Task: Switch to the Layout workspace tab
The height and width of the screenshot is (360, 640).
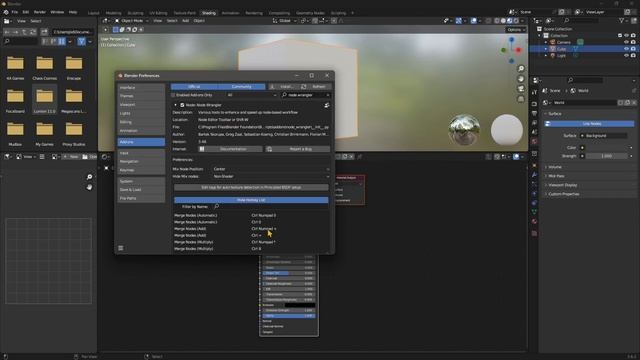Action: tap(93, 13)
